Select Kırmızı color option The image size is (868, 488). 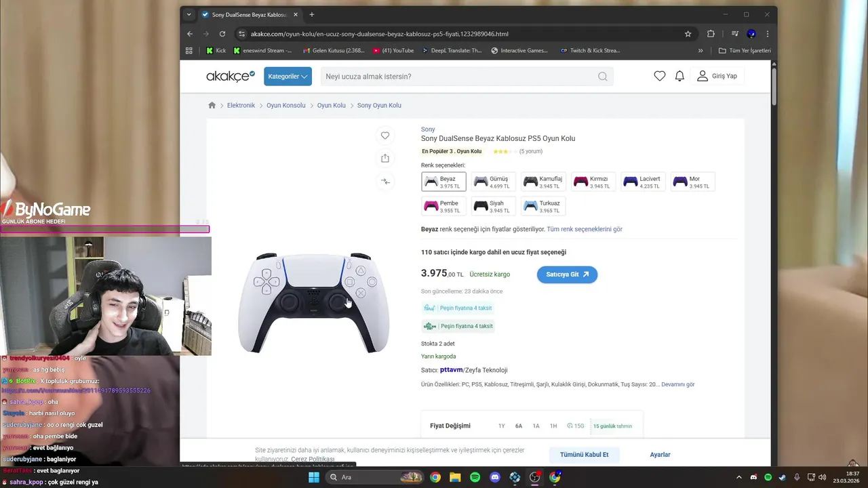point(594,182)
